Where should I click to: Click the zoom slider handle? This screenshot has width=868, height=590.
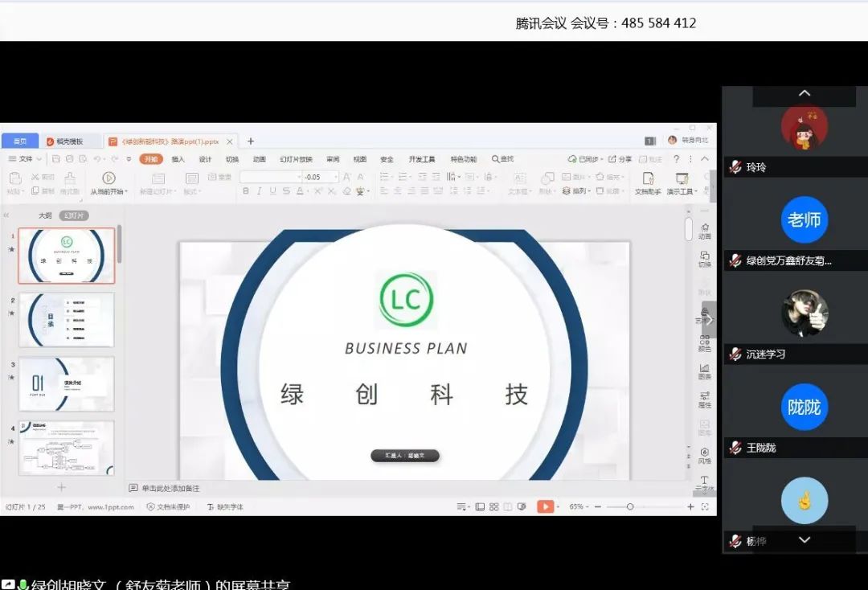click(630, 506)
